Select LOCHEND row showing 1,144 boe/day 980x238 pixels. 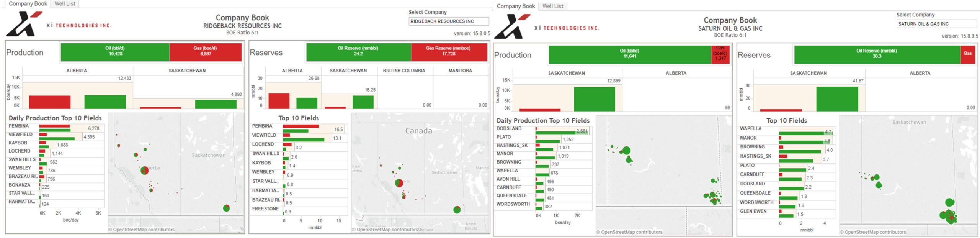click(x=55, y=153)
